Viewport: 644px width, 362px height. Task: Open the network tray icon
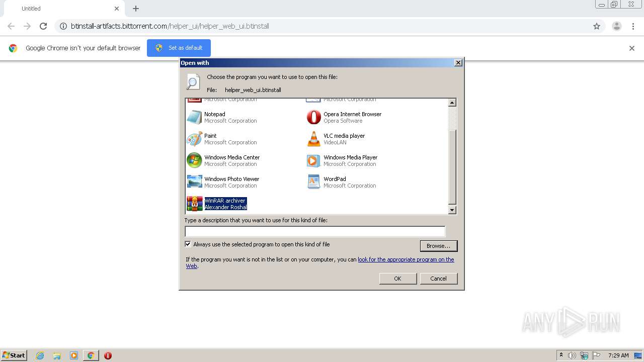584,355
